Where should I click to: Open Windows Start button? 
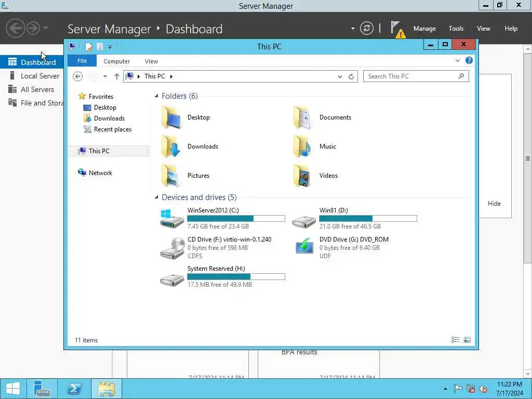13,389
